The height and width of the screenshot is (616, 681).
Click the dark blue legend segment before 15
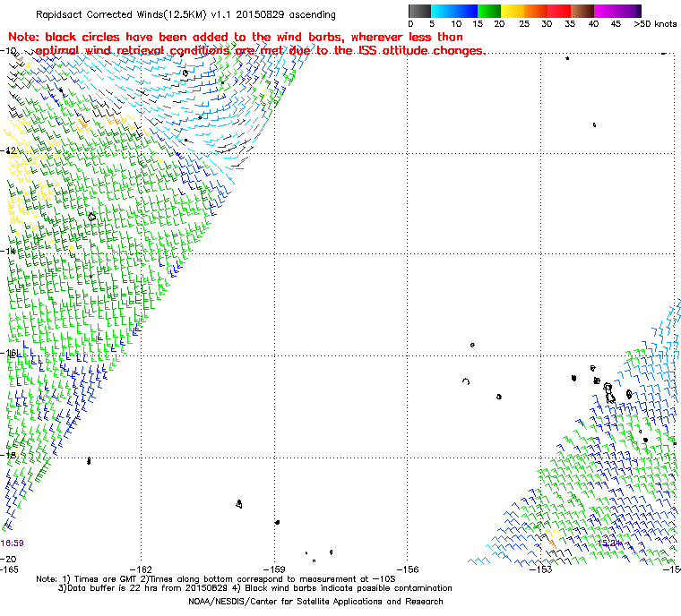tap(466, 11)
